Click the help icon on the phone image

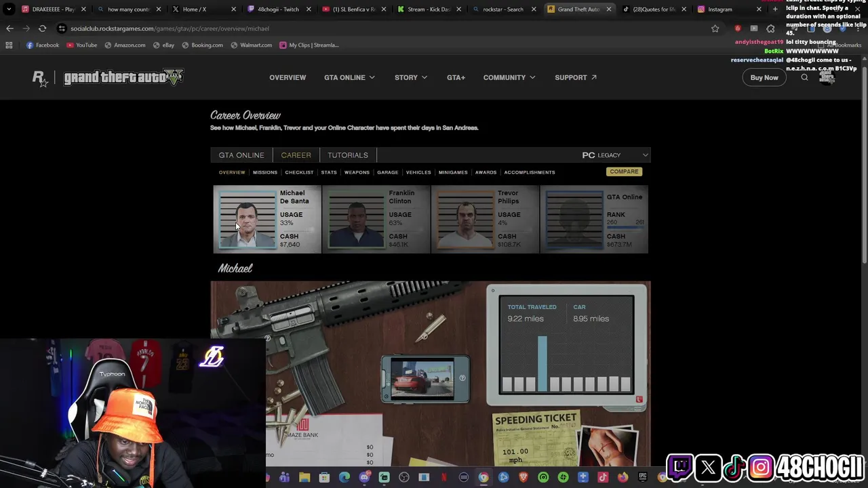(462, 378)
